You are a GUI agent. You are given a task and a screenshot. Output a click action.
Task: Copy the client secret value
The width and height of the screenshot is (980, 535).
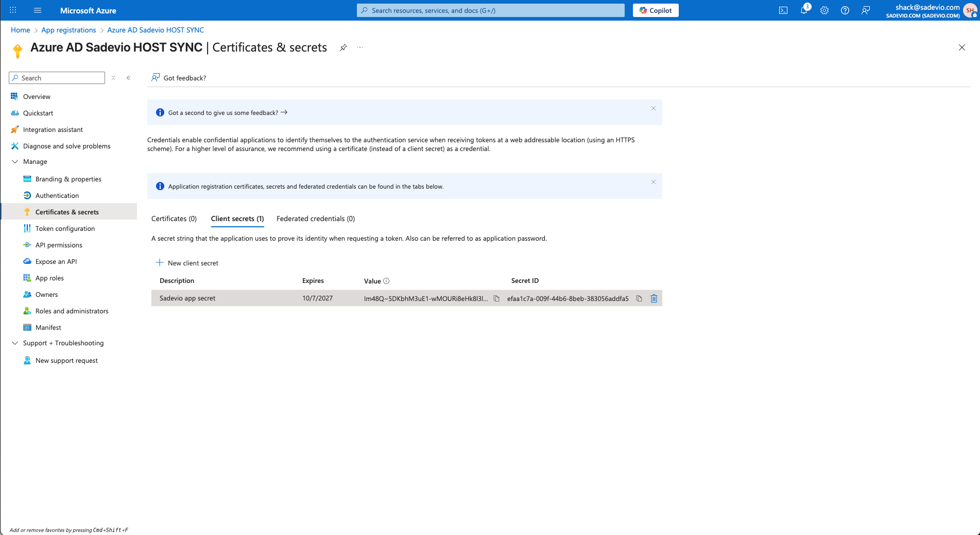click(496, 298)
